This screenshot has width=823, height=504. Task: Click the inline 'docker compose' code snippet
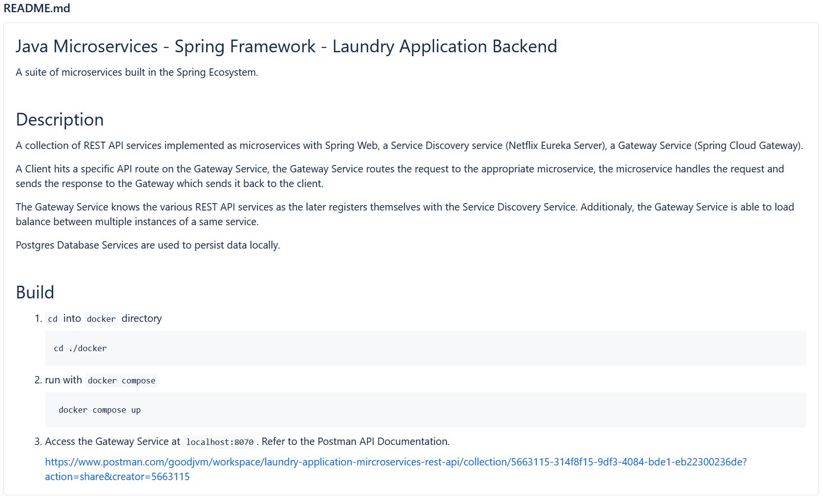tap(122, 380)
